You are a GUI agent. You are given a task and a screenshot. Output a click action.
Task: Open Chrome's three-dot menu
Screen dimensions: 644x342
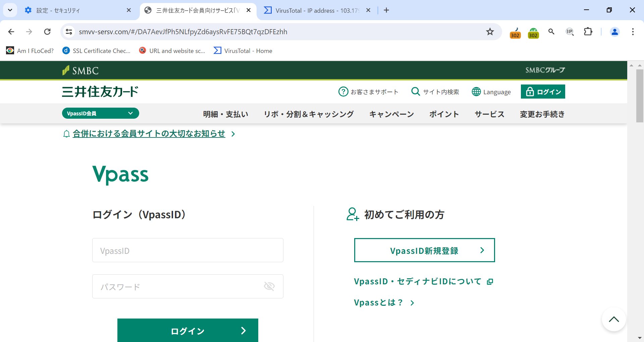point(633,32)
